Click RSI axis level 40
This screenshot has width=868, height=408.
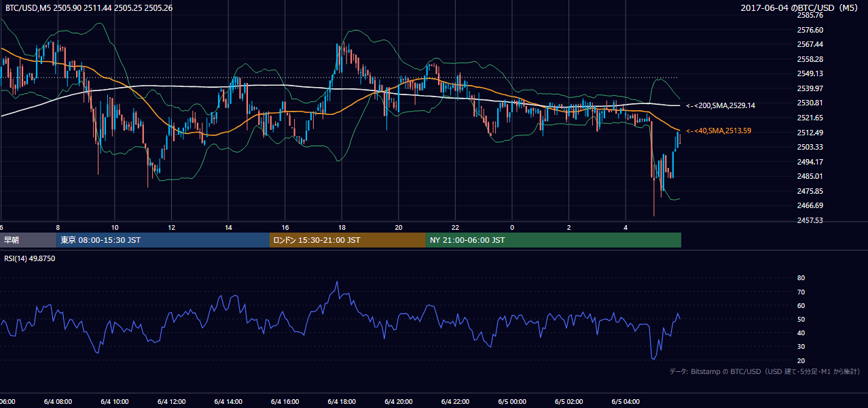point(801,333)
